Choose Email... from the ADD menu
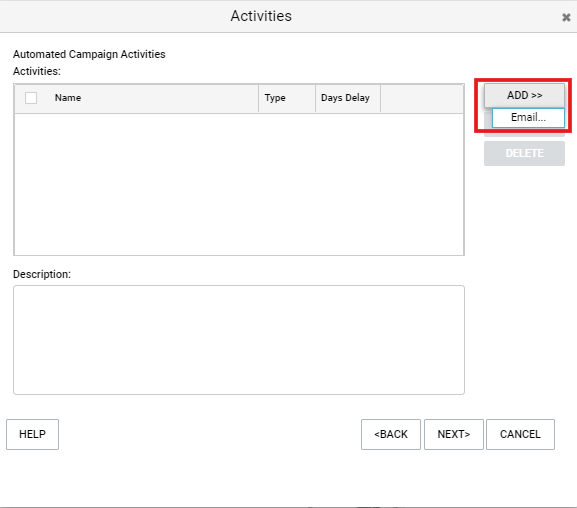 point(528,117)
